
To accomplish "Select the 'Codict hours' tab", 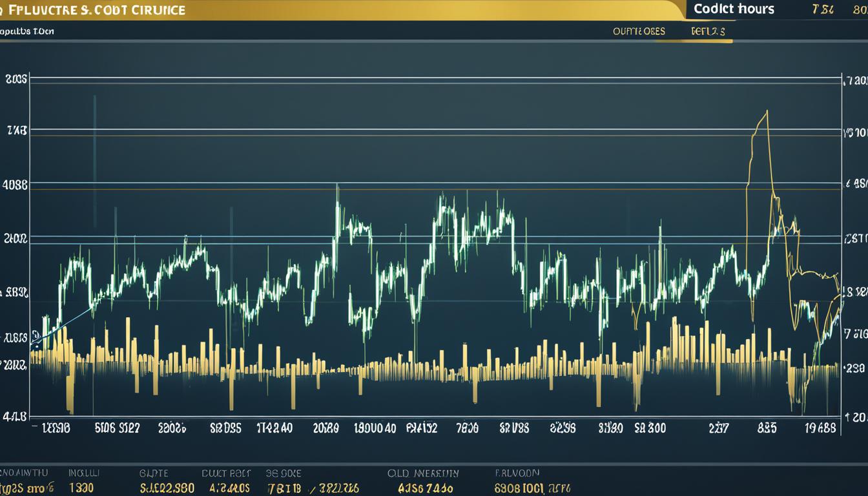I will tap(734, 10).
